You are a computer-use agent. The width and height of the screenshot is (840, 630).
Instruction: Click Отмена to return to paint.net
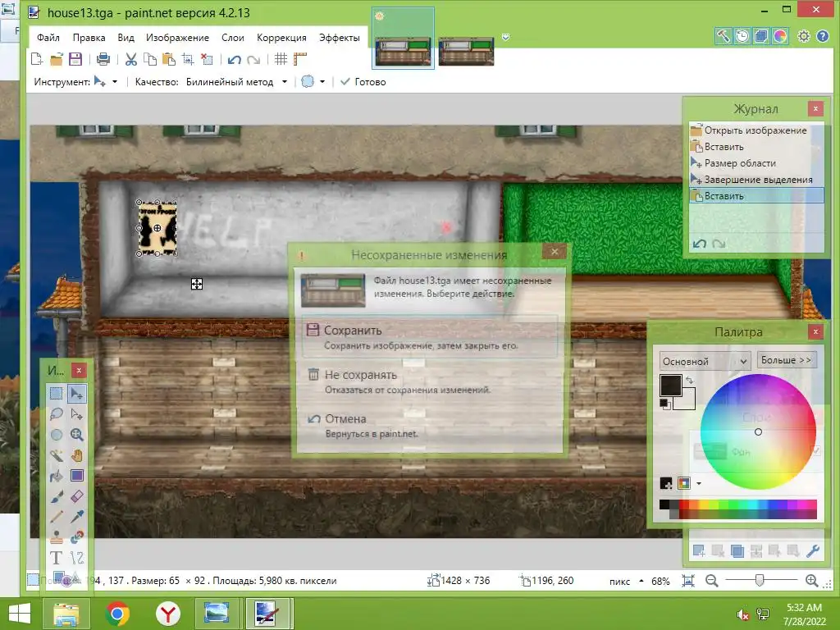430,426
